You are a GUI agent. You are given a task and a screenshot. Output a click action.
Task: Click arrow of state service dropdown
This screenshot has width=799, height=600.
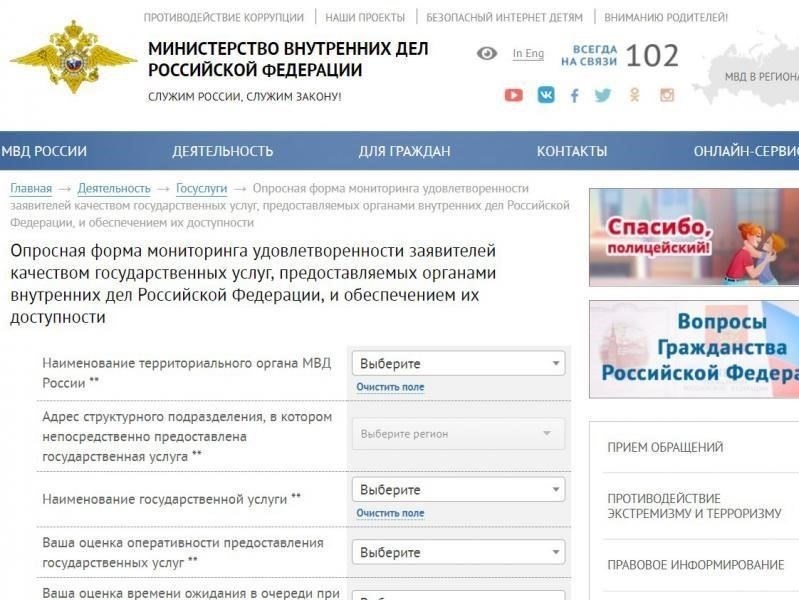tap(556, 489)
